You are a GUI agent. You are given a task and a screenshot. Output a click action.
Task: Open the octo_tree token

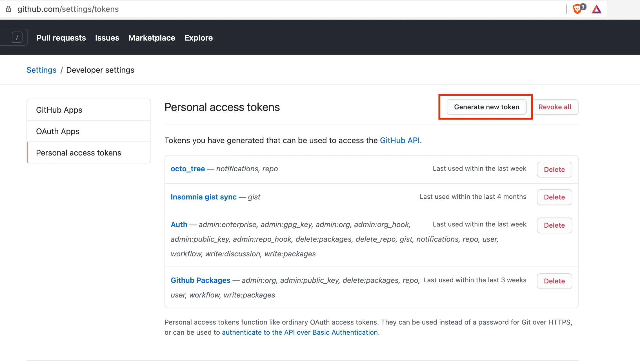click(188, 169)
